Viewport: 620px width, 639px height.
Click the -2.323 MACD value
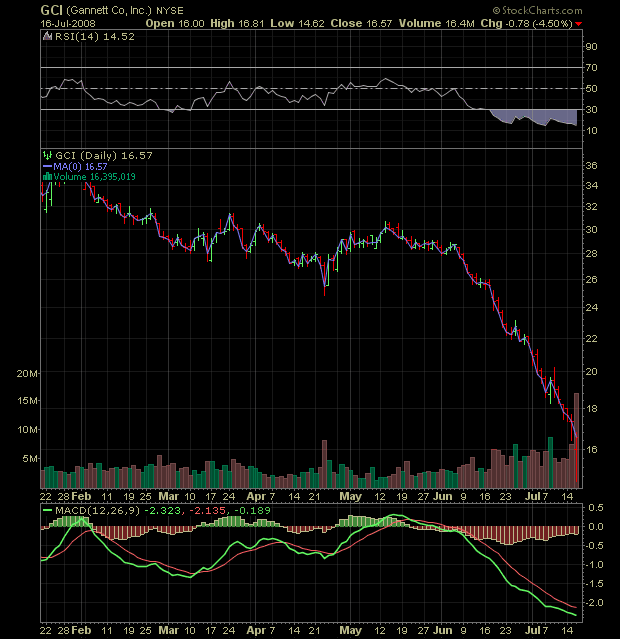pyautogui.click(x=162, y=510)
